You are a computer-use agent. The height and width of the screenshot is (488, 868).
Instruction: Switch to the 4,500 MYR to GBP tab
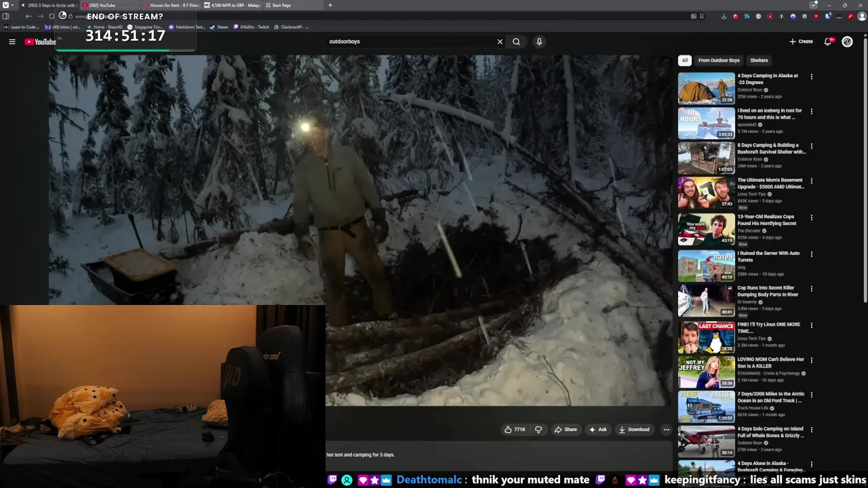[233, 5]
